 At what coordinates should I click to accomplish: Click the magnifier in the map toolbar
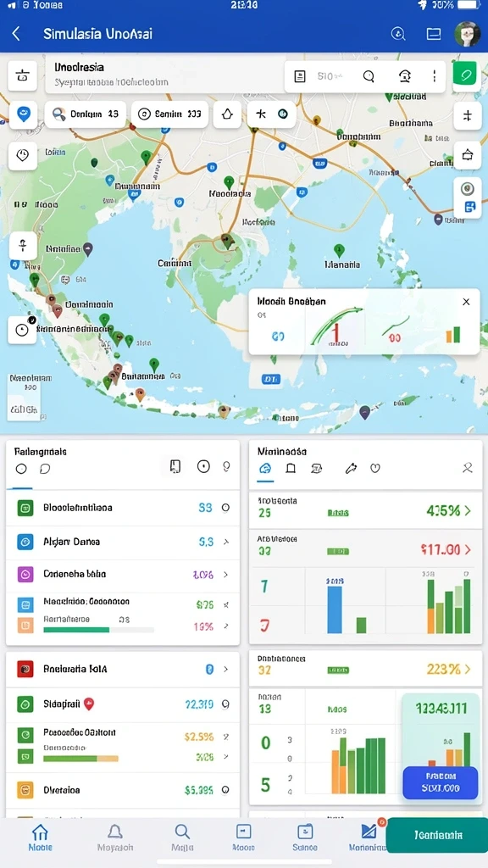click(x=369, y=76)
